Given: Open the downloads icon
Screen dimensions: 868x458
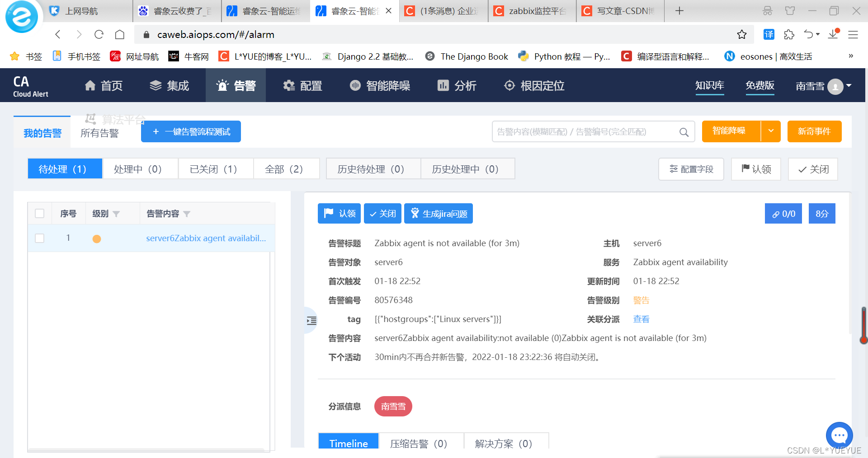Looking at the screenshot, I should click(833, 34).
